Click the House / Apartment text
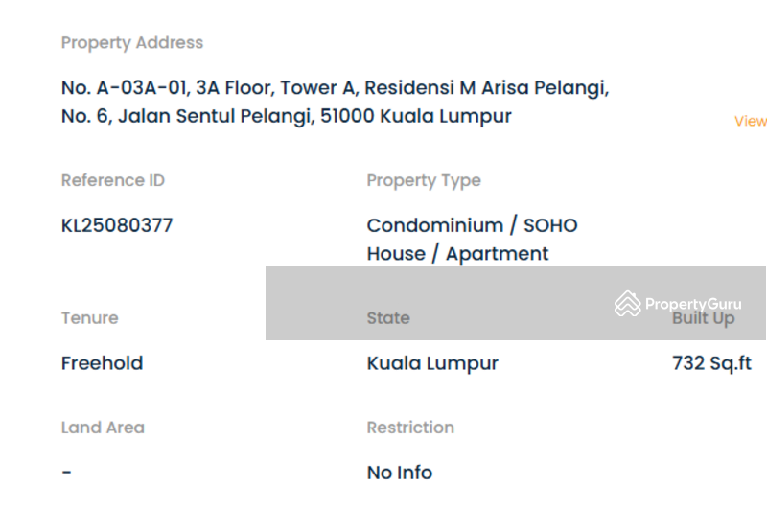Screen dimensions: 767x532 pos(458,254)
